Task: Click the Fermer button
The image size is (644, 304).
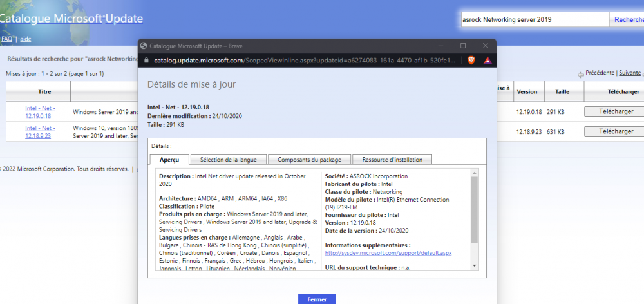Action: [317, 299]
